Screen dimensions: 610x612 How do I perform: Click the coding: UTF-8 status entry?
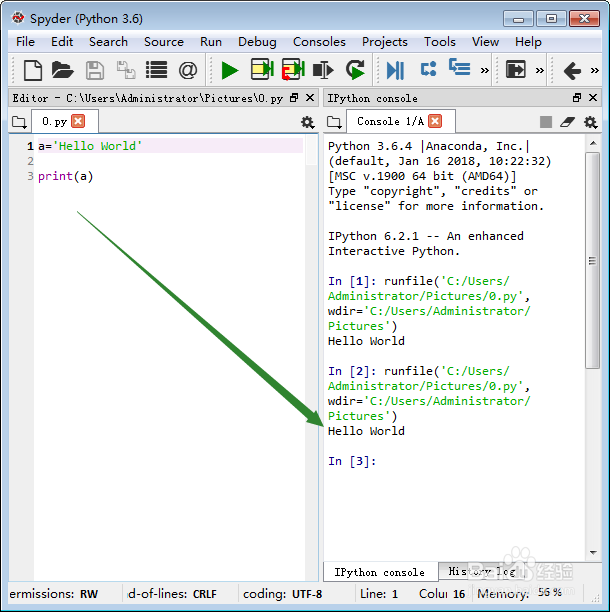click(282, 594)
